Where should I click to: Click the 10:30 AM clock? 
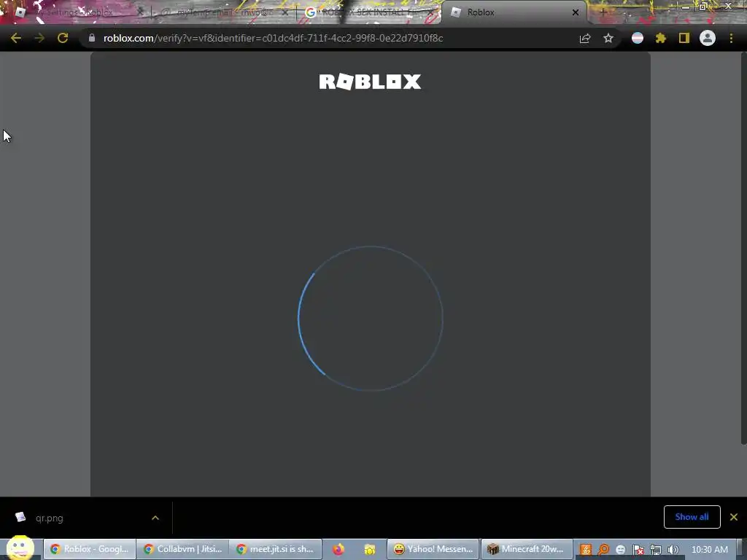click(x=709, y=550)
